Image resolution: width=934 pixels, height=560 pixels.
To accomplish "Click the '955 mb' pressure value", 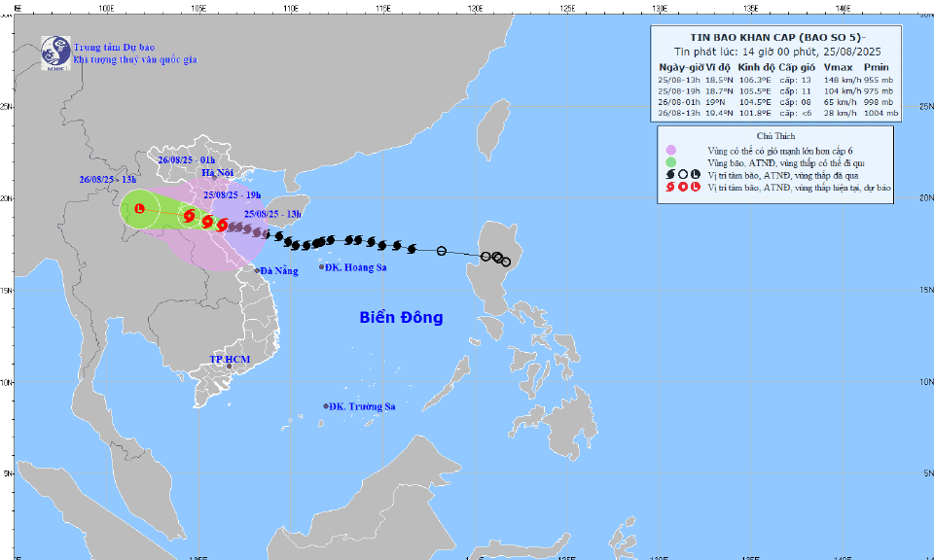I will pyautogui.click(x=878, y=80).
